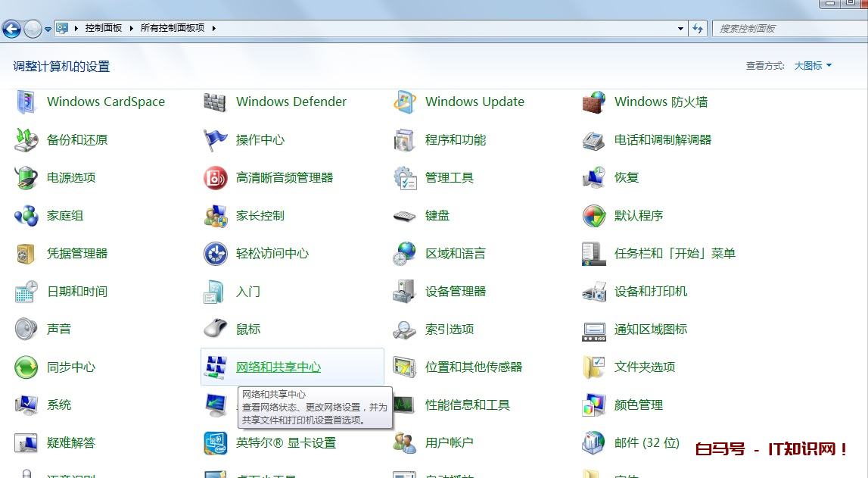
Task: Open the address bar history dropdown arrow
Action: [x=681, y=29]
